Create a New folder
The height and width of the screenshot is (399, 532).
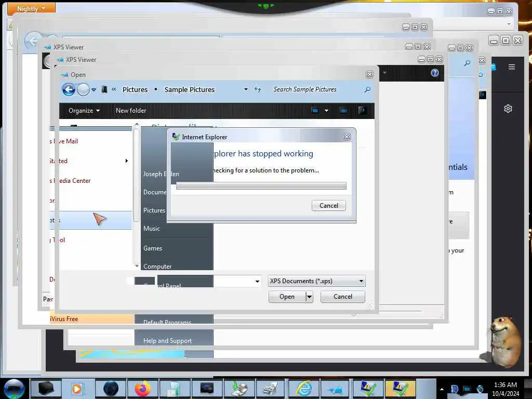[131, 111]
